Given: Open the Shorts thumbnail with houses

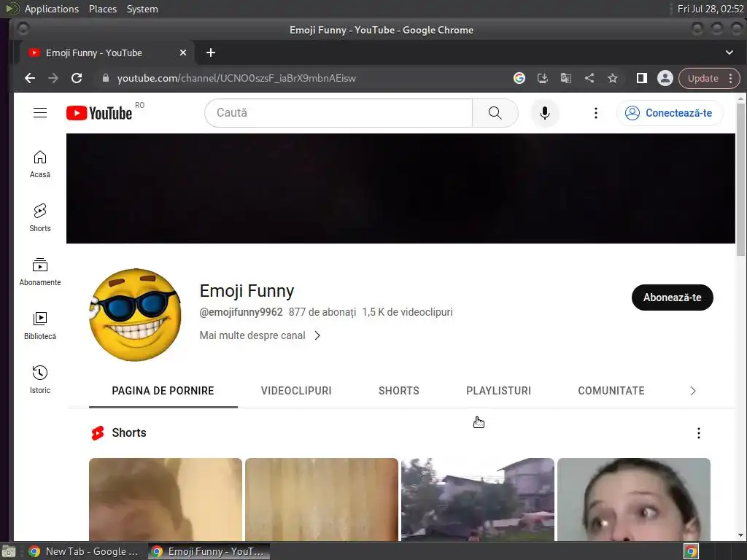Looking at the screenshot, I should click(x=478, y=499).
